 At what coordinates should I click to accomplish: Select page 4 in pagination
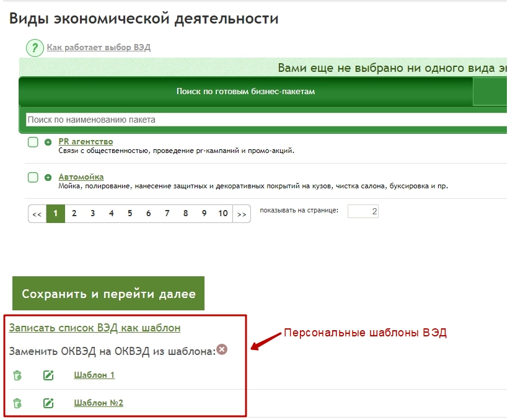click(x=112, y=214)
